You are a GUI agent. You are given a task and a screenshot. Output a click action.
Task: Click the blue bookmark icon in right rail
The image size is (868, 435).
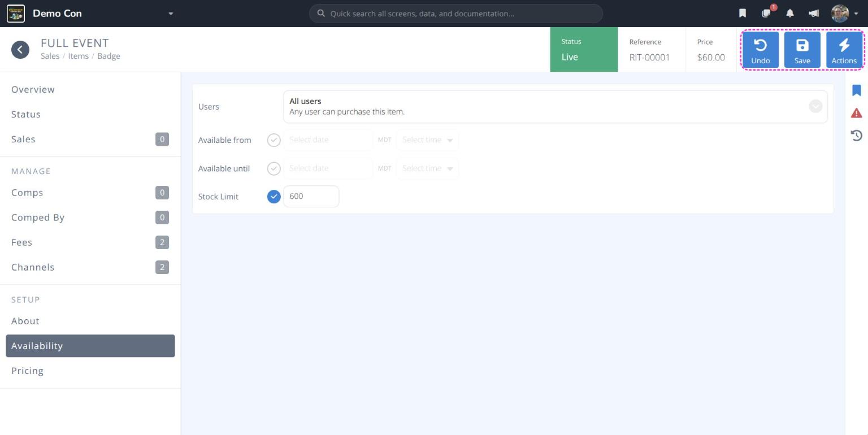(x=857, y=90)
